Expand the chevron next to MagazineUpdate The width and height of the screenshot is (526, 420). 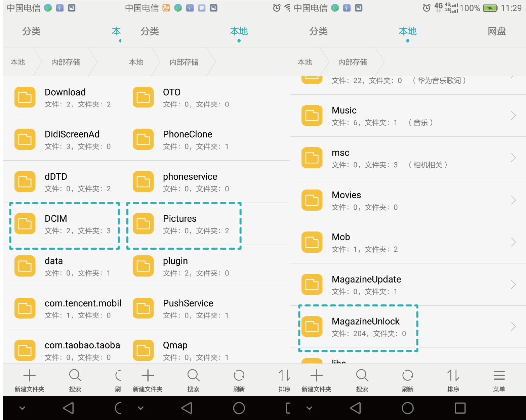tap(514, 284)
